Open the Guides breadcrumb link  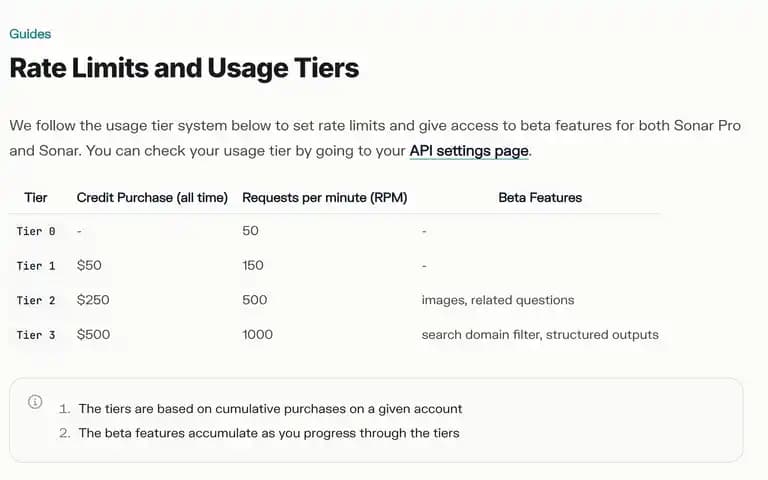pos(30,34)
